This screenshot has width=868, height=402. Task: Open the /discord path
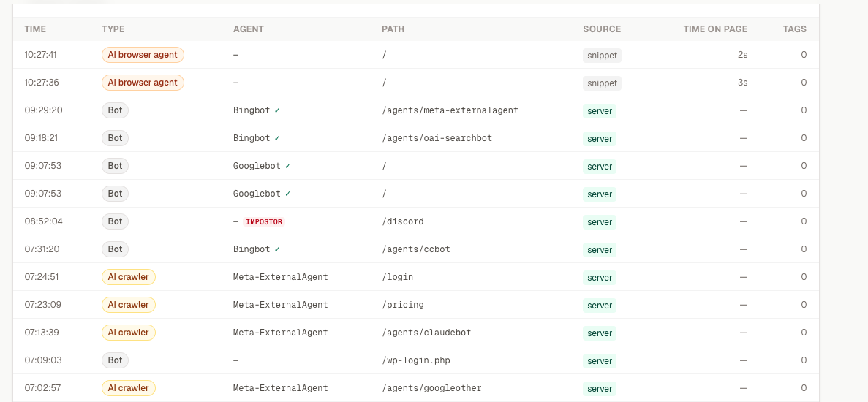[x=403, y=221]
